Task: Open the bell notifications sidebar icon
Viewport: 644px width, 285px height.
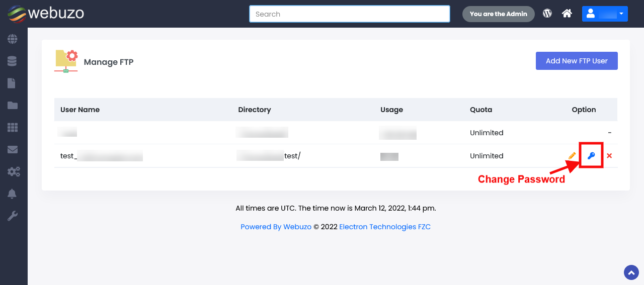Action: pos(12,194)
